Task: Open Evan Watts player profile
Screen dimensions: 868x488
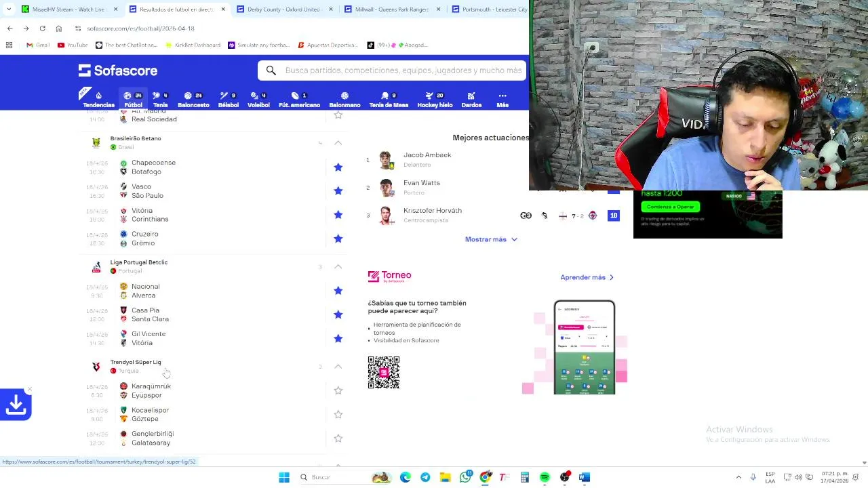Action: [x=422, y=183]
